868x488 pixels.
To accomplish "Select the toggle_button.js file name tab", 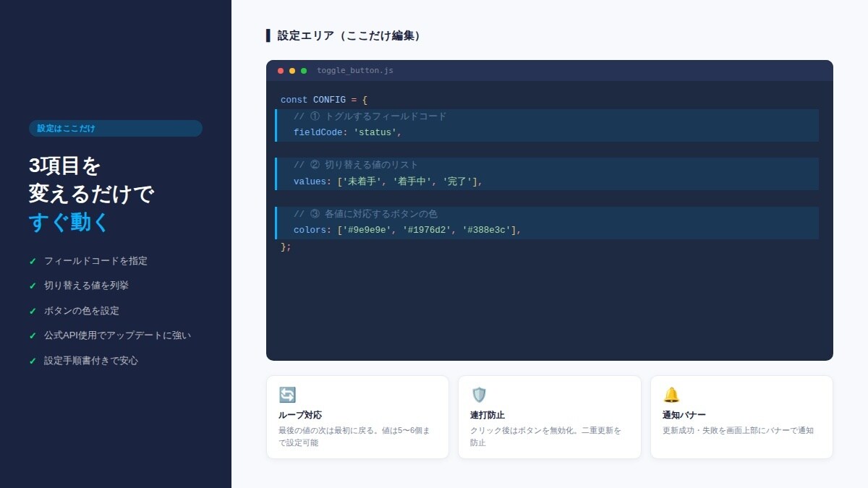I will point(355,71).
